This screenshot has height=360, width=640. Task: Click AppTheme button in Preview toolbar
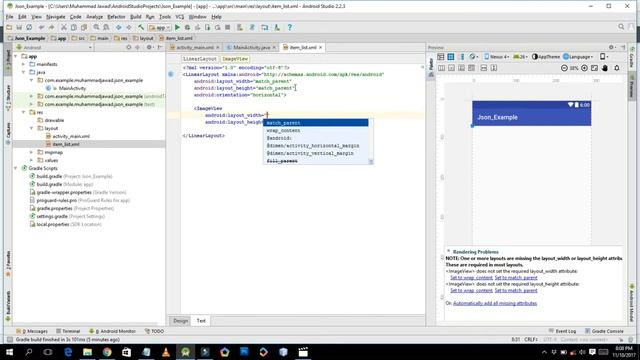(x=546, y=57)
